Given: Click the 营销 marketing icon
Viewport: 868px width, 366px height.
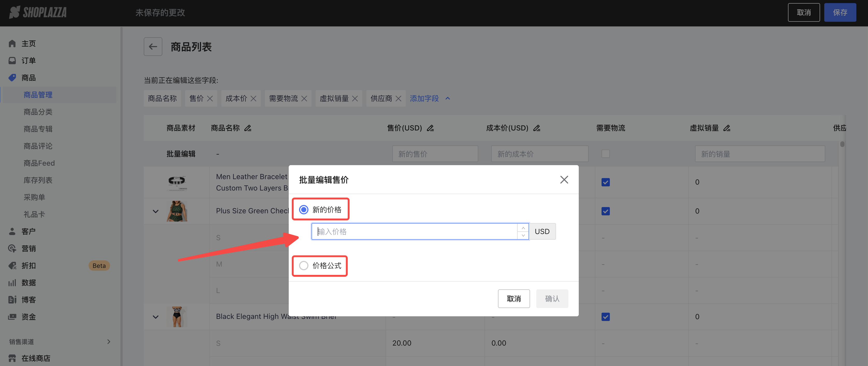Looking at the screenshot, I should coord(12,248).
